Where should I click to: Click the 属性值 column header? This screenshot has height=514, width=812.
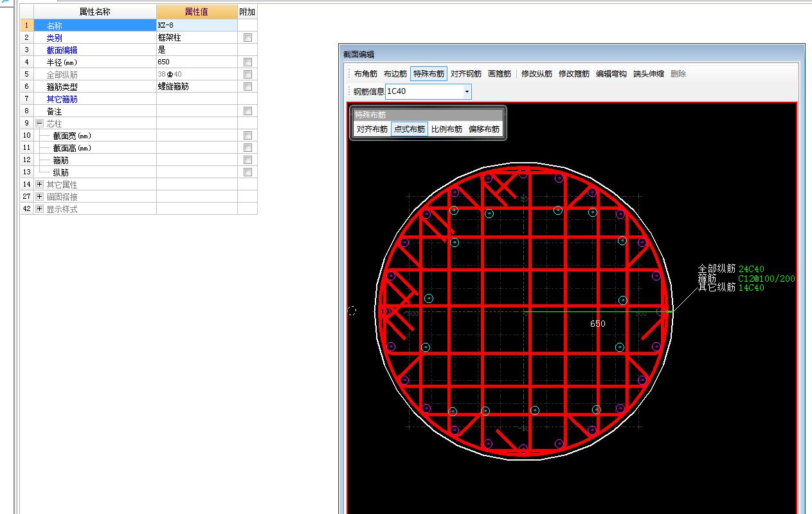[197, 12]
